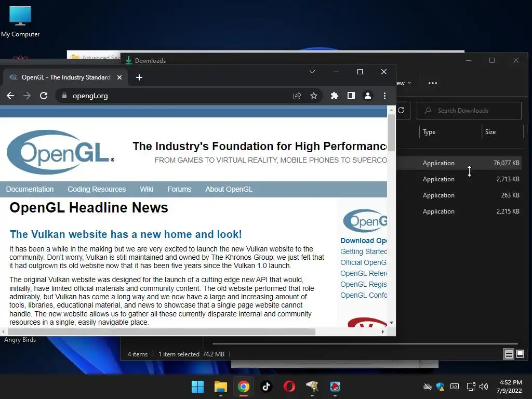Select the OpenGL - The Industry Standard tab
This screenshot has height=399, width=532.
tap(66, 78)
